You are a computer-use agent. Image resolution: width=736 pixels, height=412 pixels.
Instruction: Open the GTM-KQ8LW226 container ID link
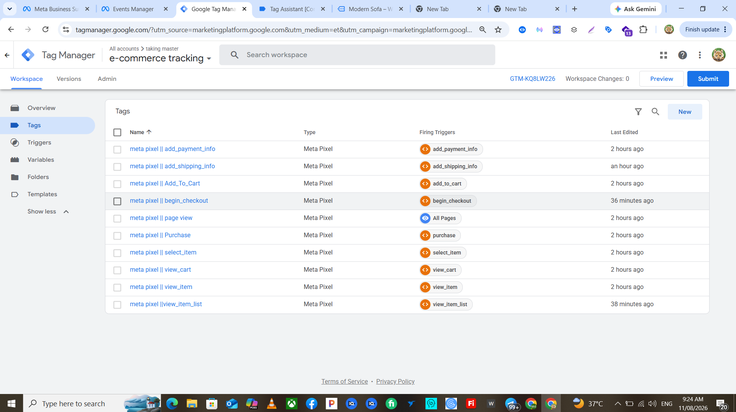click(532, 79)
